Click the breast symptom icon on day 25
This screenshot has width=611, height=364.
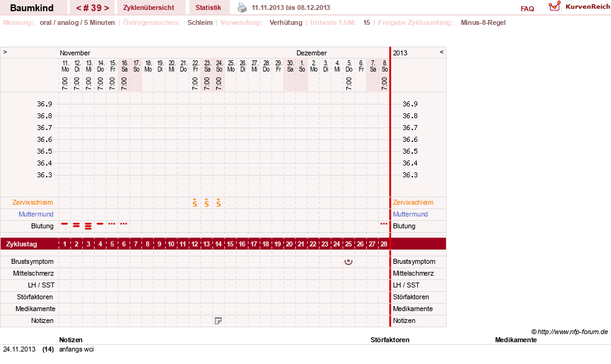click(x=348, y=261)
